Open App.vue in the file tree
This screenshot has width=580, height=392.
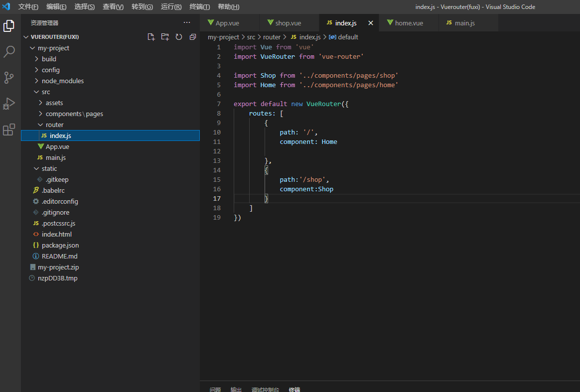pos(110,147)
